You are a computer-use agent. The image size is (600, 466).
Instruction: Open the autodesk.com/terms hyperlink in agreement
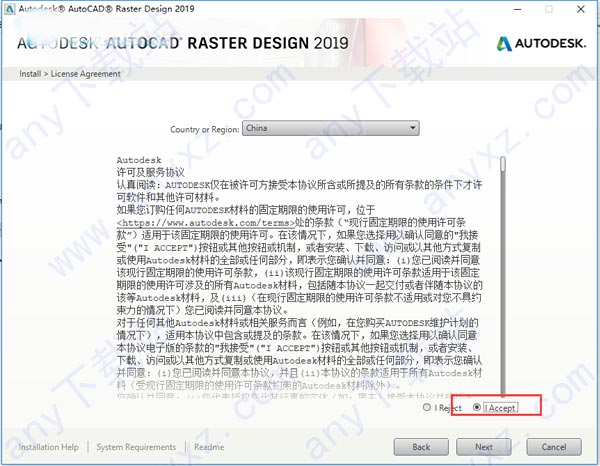pyautogui.click(x=206, y=223)
